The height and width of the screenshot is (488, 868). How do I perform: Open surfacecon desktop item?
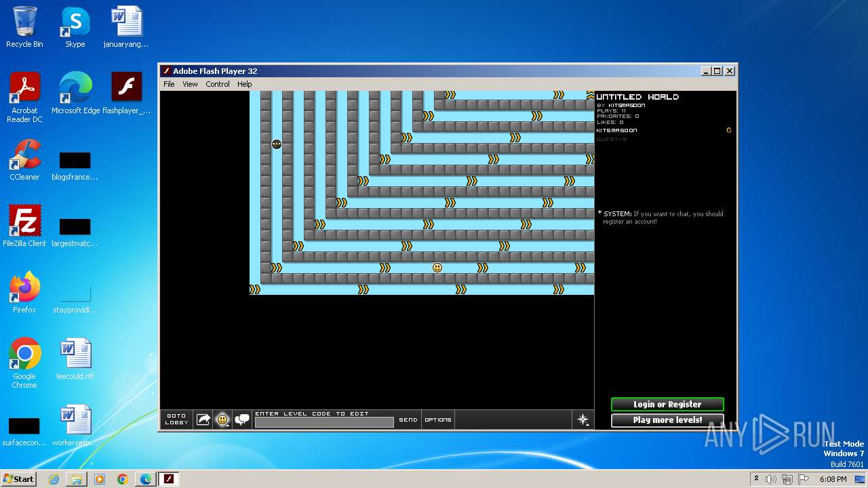click(x=24, y=430)
